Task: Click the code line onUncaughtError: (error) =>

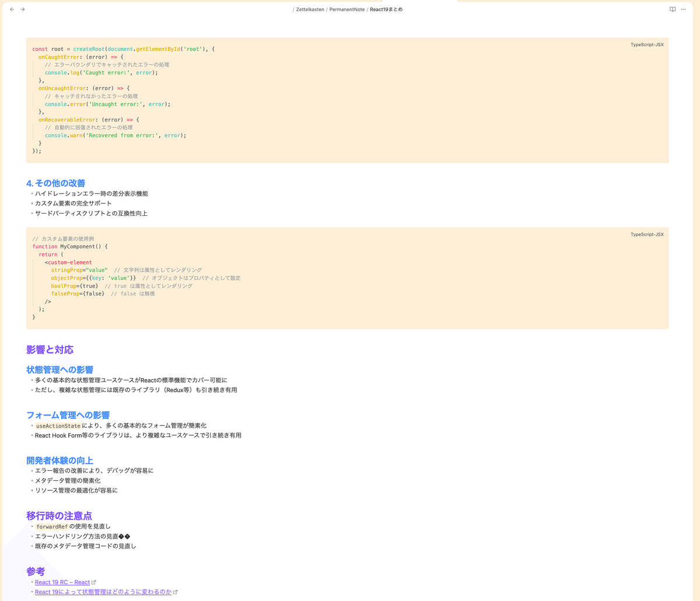Action: click(84, 88)
